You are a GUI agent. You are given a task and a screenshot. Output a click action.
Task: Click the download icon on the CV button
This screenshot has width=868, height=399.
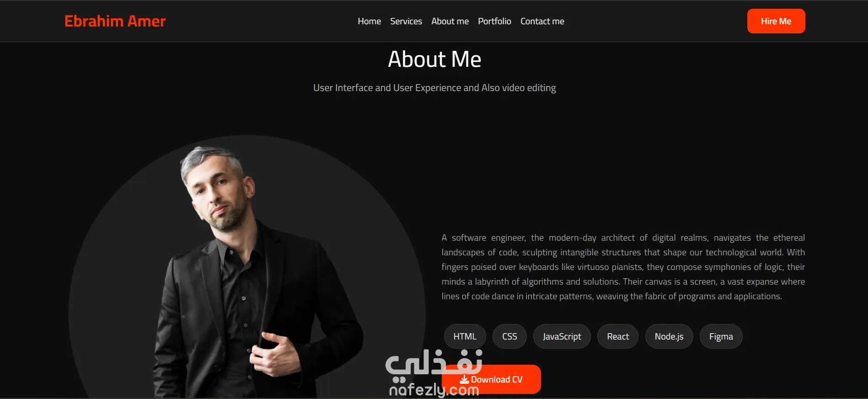(x=464, y=379)
